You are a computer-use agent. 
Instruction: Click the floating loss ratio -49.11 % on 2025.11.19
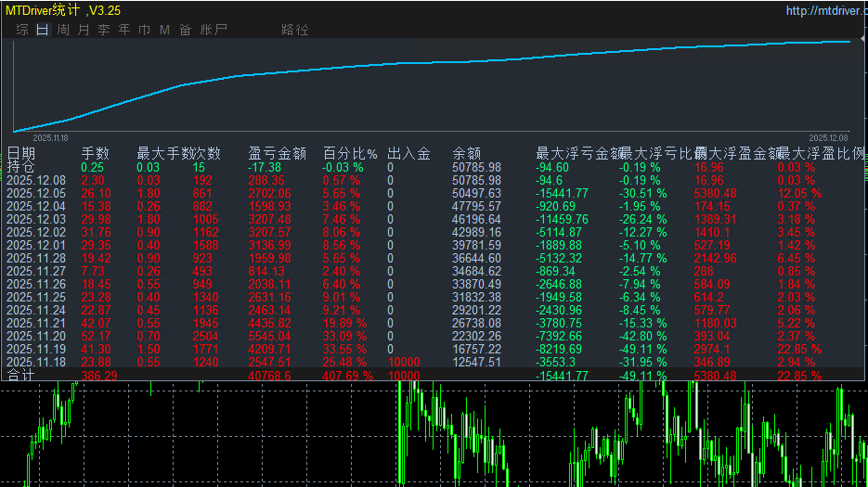pos(642,349)
